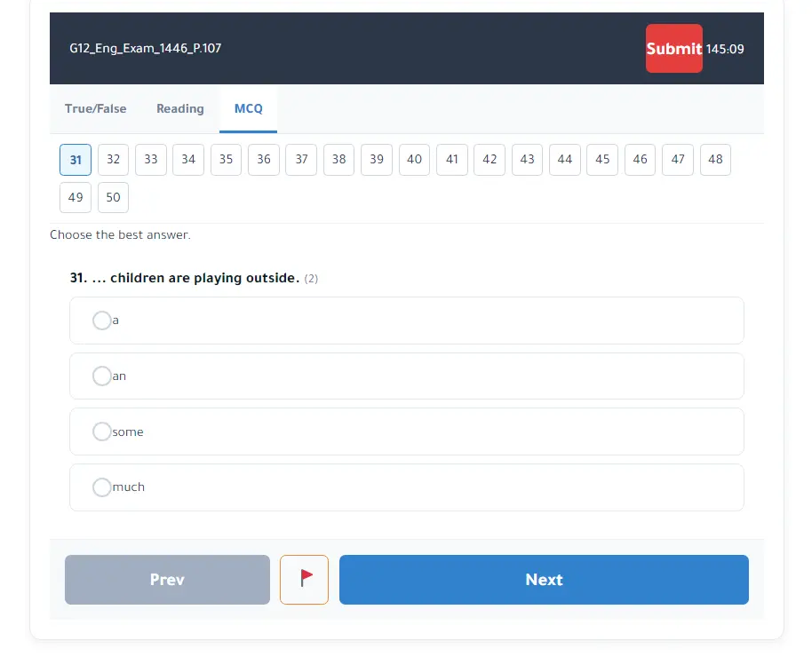Click the MCQ tab
The height and width of the screenshot is (665, 812).
click(x=249, y=108)
